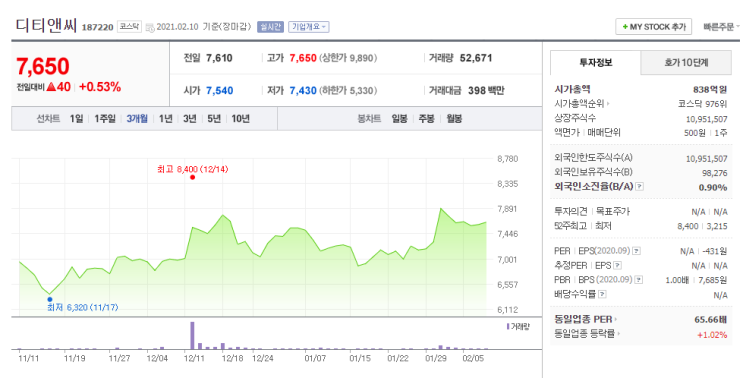Click the 전일 7,610 value
The width and height of the screenshot is (743, 378).
coord(219,58)
